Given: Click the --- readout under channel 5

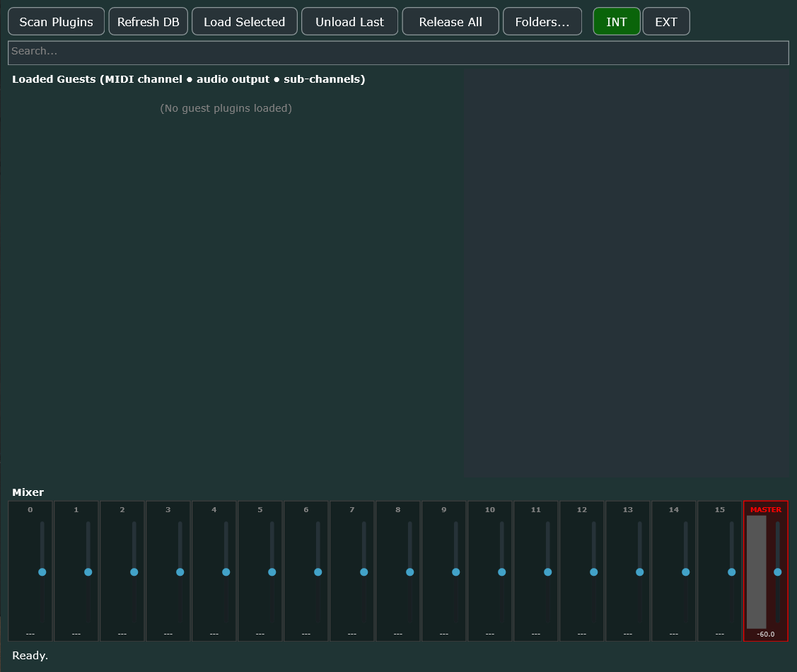Looking at the screenshot, I should [x=260, y=634].
